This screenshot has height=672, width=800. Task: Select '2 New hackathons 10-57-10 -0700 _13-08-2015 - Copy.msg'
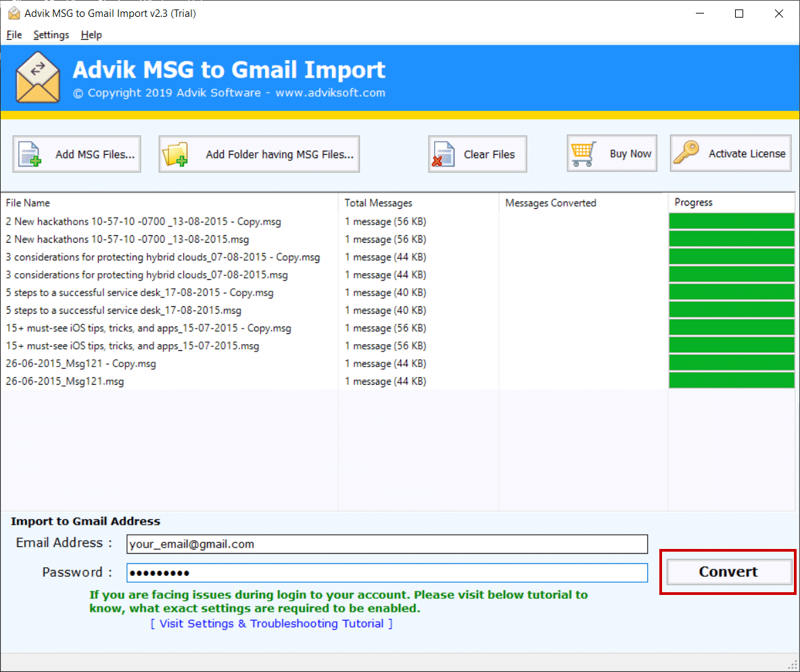(x=143, y=222)
